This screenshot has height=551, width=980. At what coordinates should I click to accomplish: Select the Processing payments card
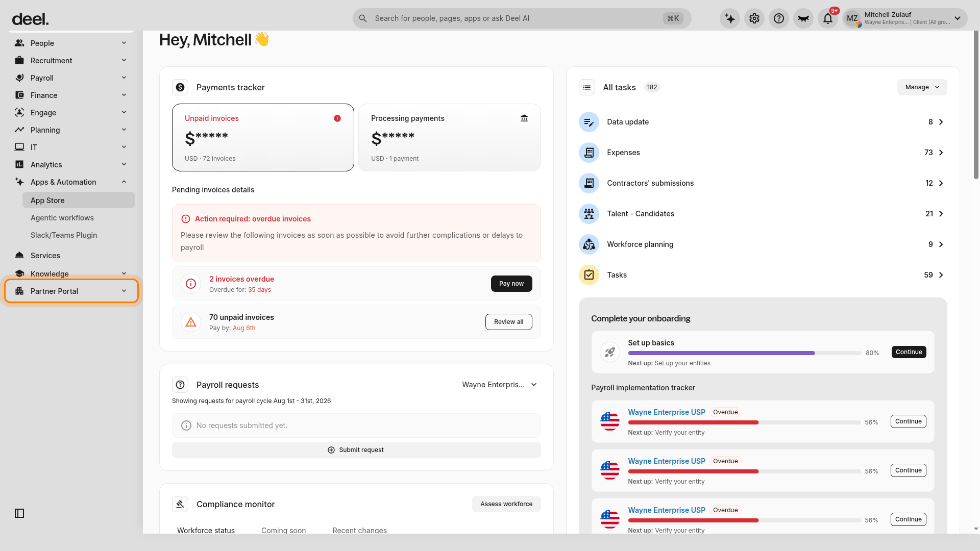coord(450,137)
